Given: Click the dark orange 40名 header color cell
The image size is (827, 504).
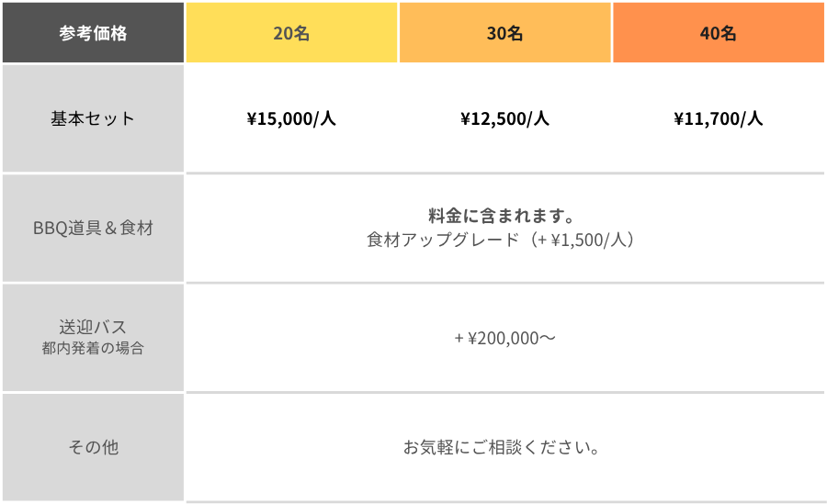Looking at the screenshot, I should click(719, 33).
